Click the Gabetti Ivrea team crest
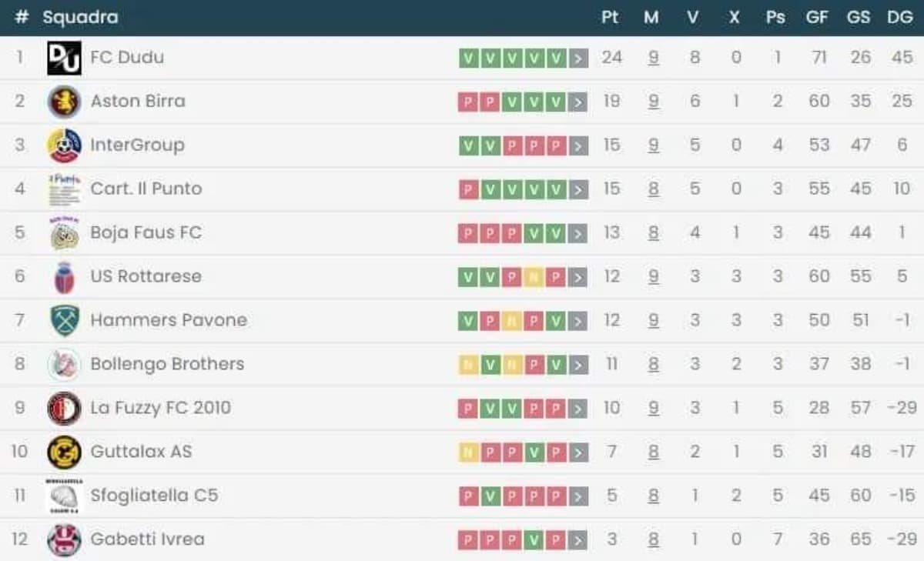Image resolution: width=924 pixels, height=561 pixels. pyautogui.click(x=64, y=539)
